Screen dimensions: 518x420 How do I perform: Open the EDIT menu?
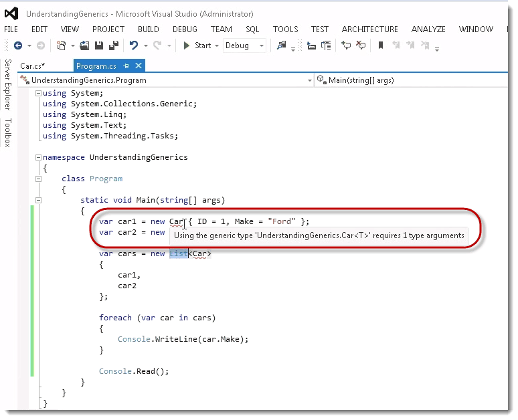39,29
